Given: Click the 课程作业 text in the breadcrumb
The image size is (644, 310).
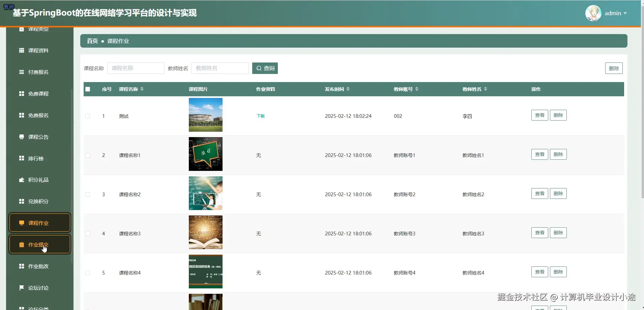Looking at the screenshot, I should [118, 41].
